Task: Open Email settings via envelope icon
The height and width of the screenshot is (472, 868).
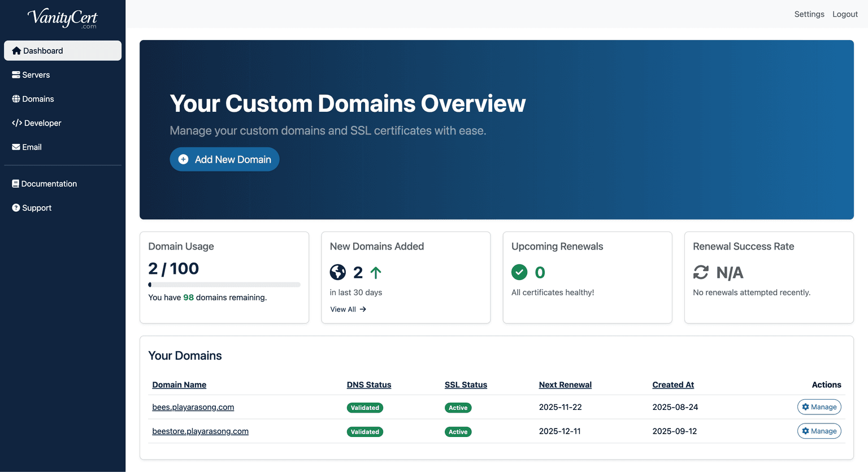Action: click(x=14, y=147)
